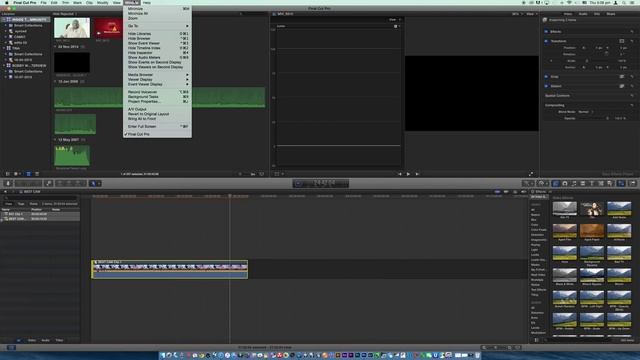Open the Transitions browser icon
The width and height of the screenshot is (640, 360).
[x=583, y=184]
